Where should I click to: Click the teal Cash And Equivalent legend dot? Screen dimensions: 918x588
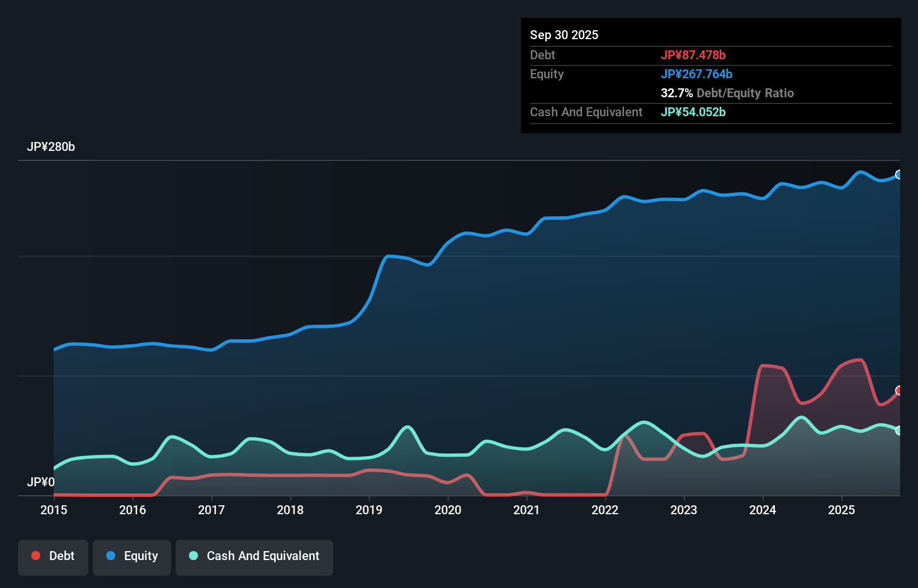[x=193, y=556]
